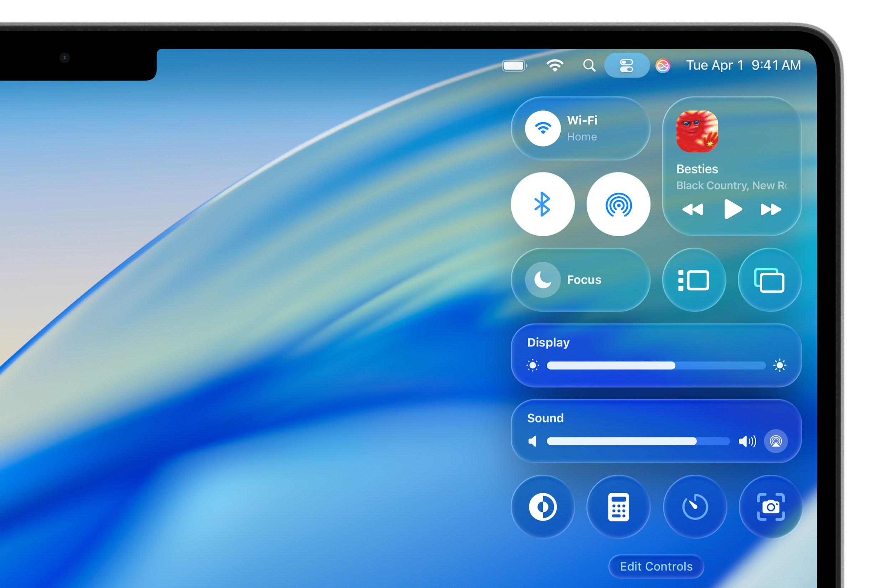Toggle Dark Mode appearance
Screen dimensions: 891x588
coord(543,507)
